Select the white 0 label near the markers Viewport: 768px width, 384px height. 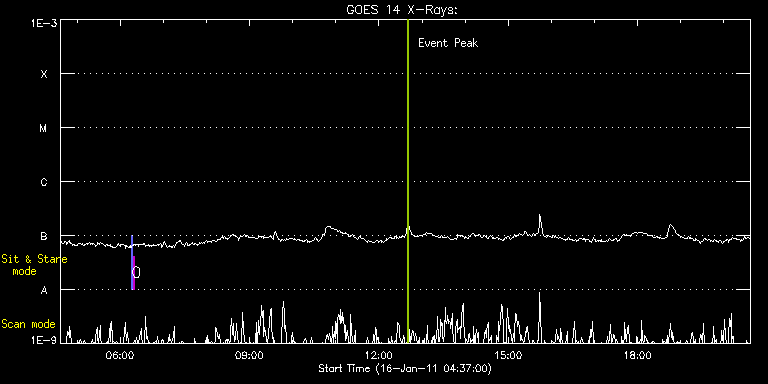point(137,272)
